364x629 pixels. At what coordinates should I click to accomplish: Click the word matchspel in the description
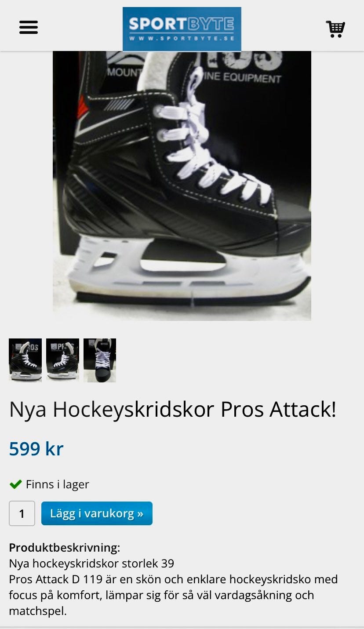coord(38,611)
